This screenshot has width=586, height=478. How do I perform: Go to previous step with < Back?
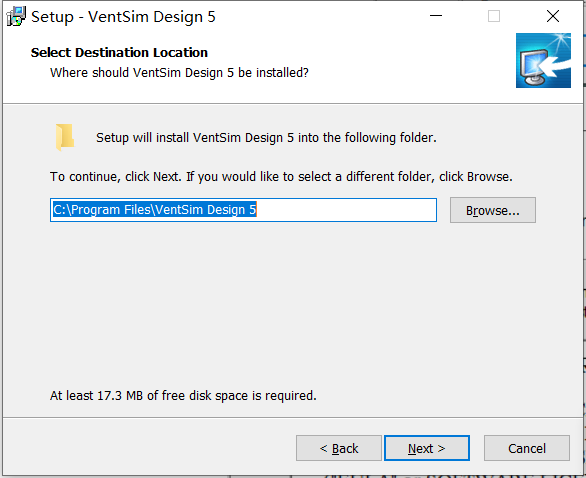339,448
